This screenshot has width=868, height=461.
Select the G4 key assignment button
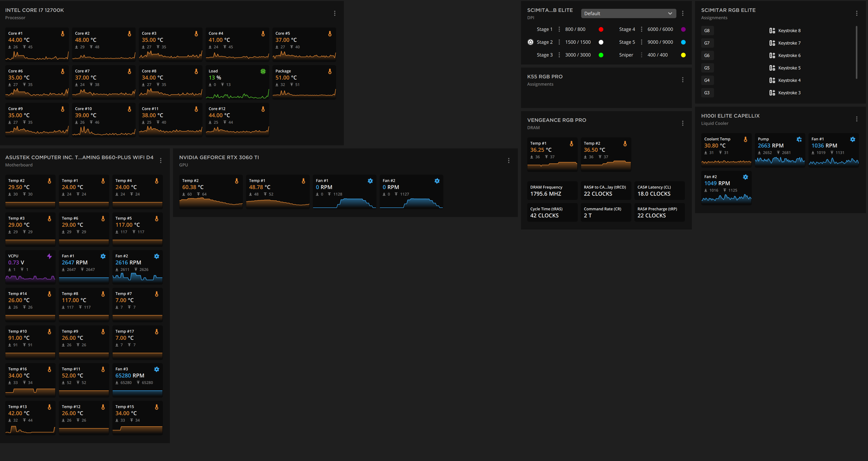707,80
